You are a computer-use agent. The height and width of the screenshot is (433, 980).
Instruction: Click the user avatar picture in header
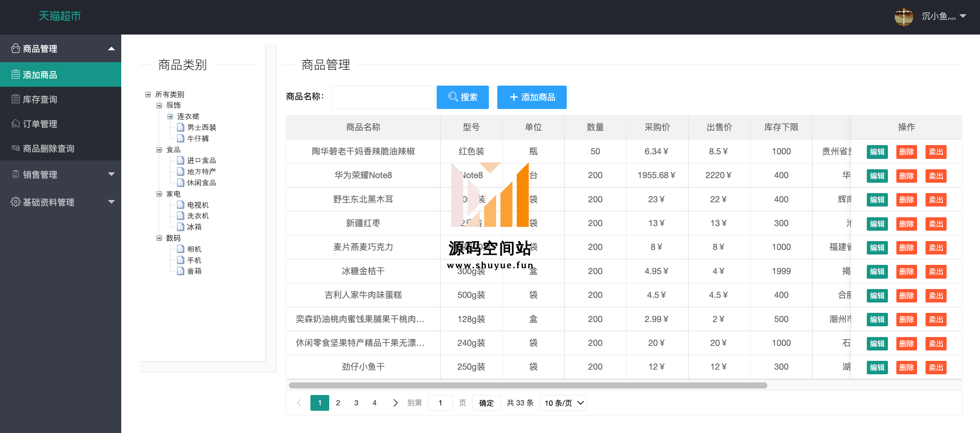904,17
